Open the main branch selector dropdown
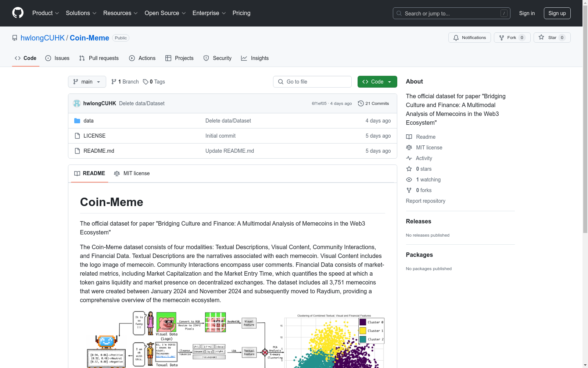The image size is (588, 368). (x=87, y=82)
